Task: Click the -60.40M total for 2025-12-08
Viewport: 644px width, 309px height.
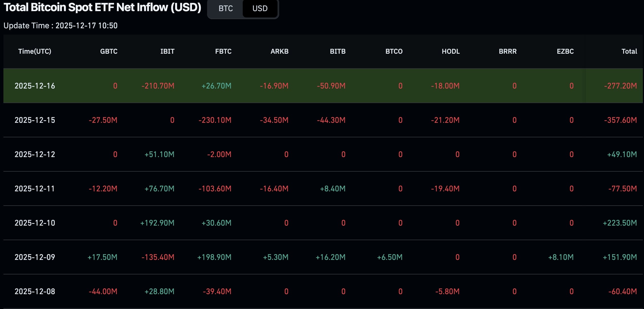Action: pyautogui.click(x=622, y=292)
